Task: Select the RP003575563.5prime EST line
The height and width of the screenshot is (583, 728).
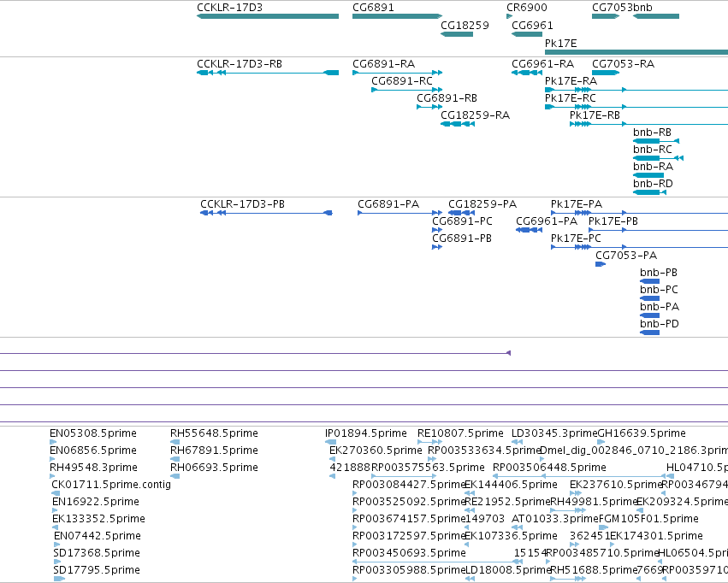Action: coord(404,476)
